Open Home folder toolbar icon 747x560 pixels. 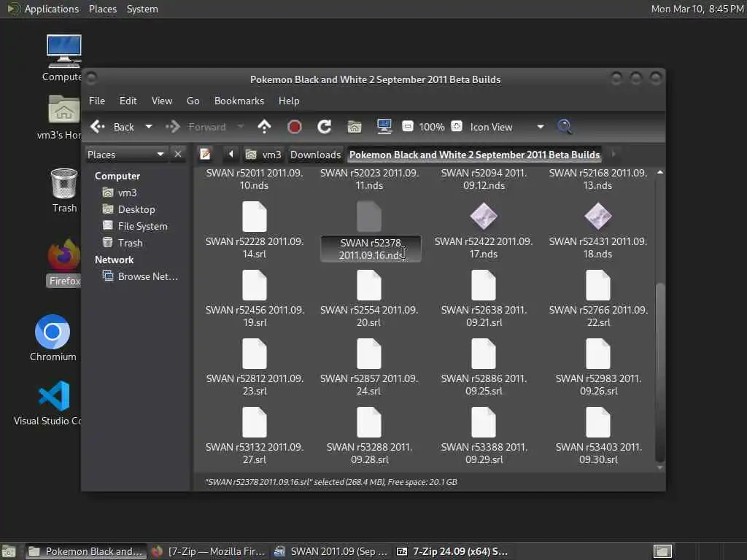click(355, 127)
